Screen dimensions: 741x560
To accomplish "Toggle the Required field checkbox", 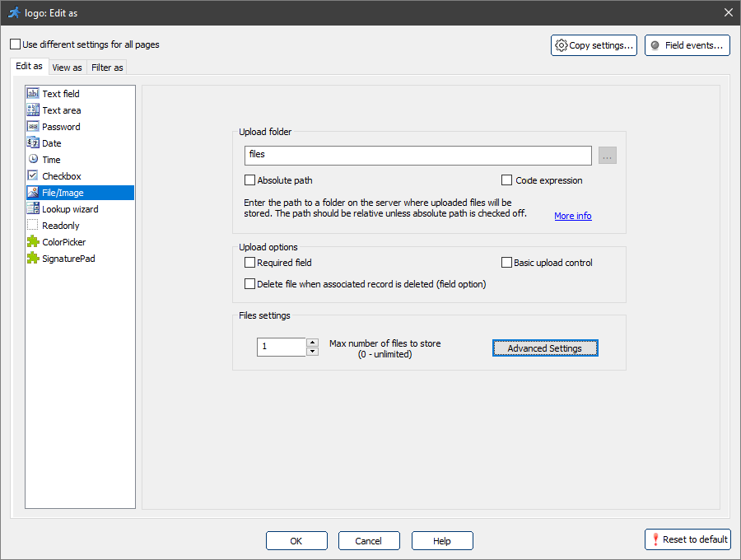I will pos(250,263).
